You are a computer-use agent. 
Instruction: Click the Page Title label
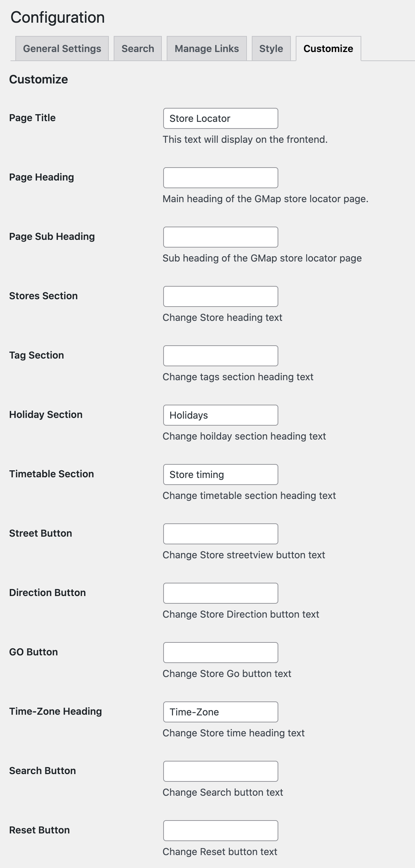pos(32,118)
